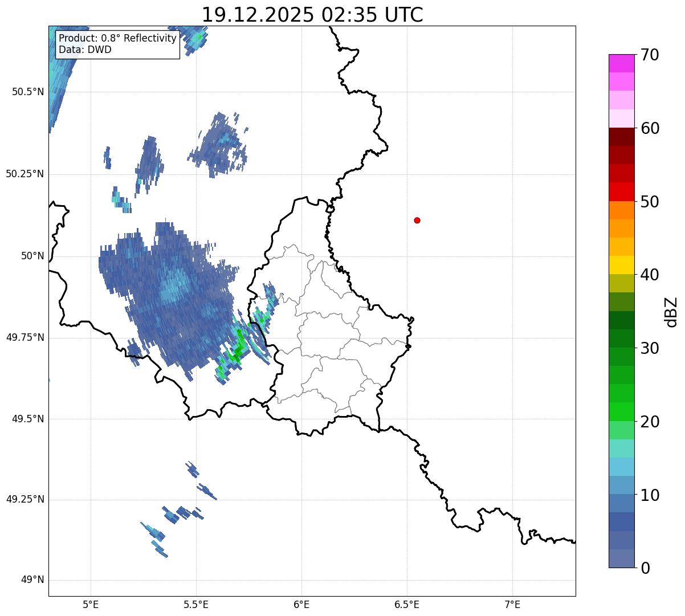The width and height of the screenshot is (685, 616).
Task: Click the latitude label "50.5°N"
Action: pyautogui.click(x=28, y=92)
